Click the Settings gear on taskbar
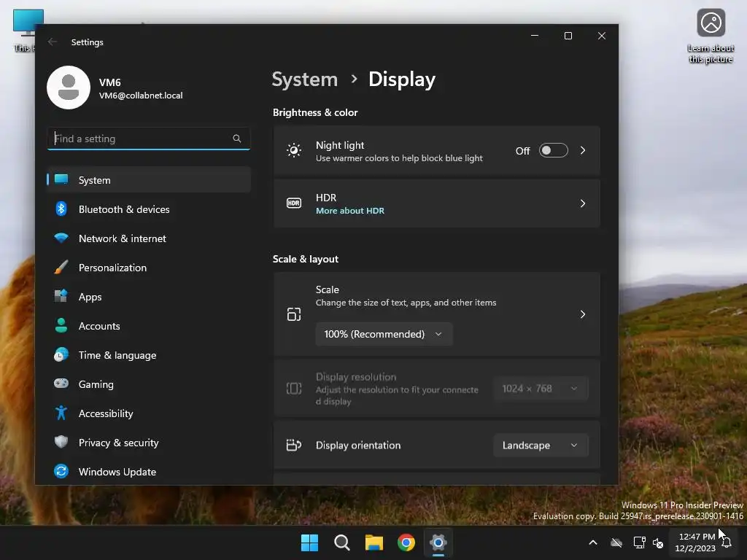The width and height of the screenshot is (747, 560). [438, 542]
